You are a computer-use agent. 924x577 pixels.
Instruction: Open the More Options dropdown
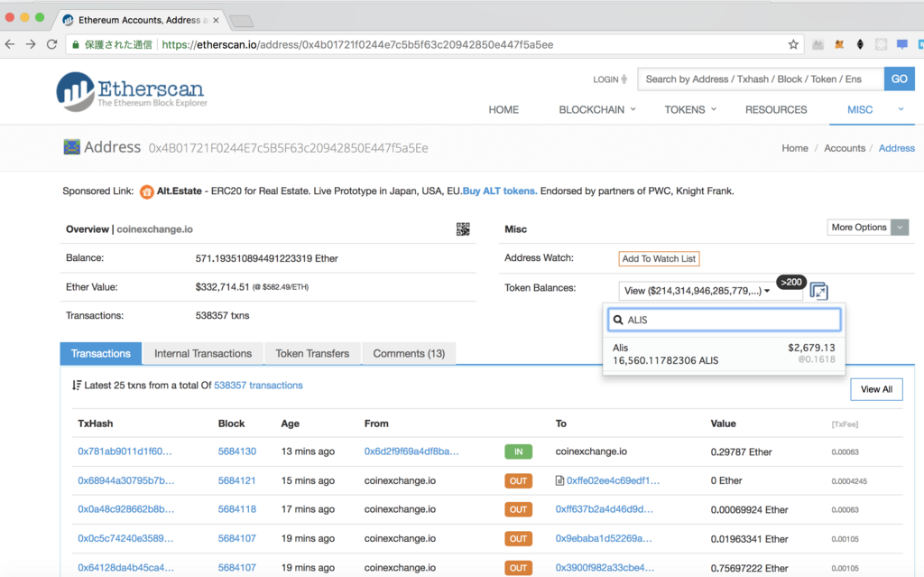tap(867, 228)
